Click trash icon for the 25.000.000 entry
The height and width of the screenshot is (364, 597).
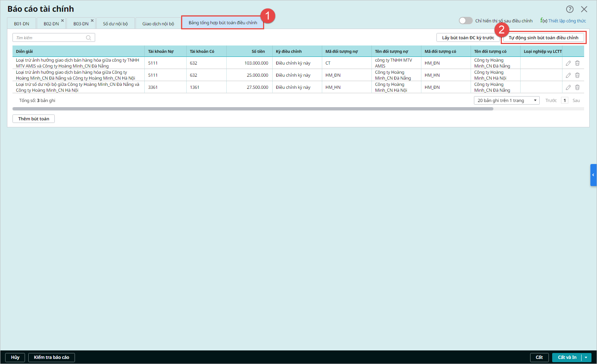pos(577,75)
